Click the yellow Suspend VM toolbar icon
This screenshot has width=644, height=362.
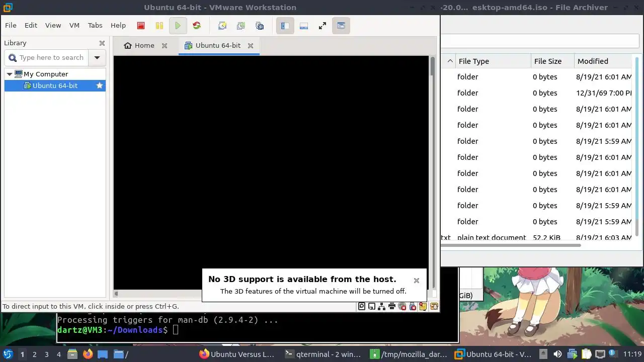tap(159, 26)
